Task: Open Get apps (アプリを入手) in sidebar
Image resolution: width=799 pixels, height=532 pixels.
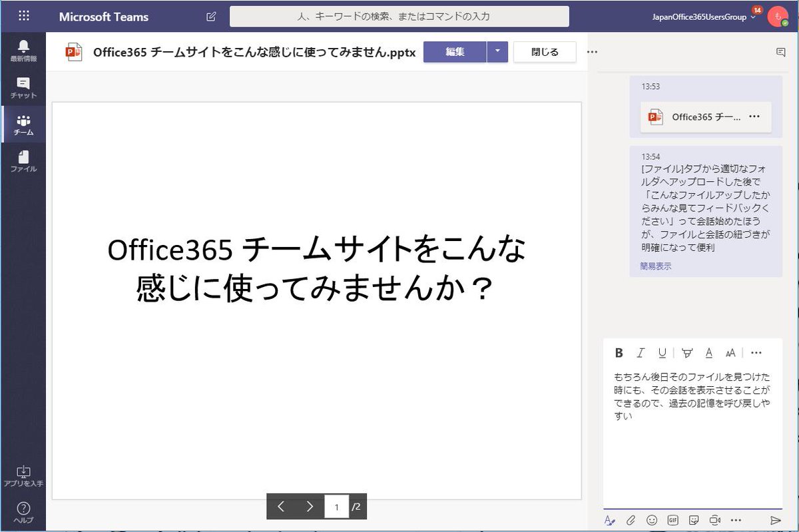Action: tap(23, 476)
